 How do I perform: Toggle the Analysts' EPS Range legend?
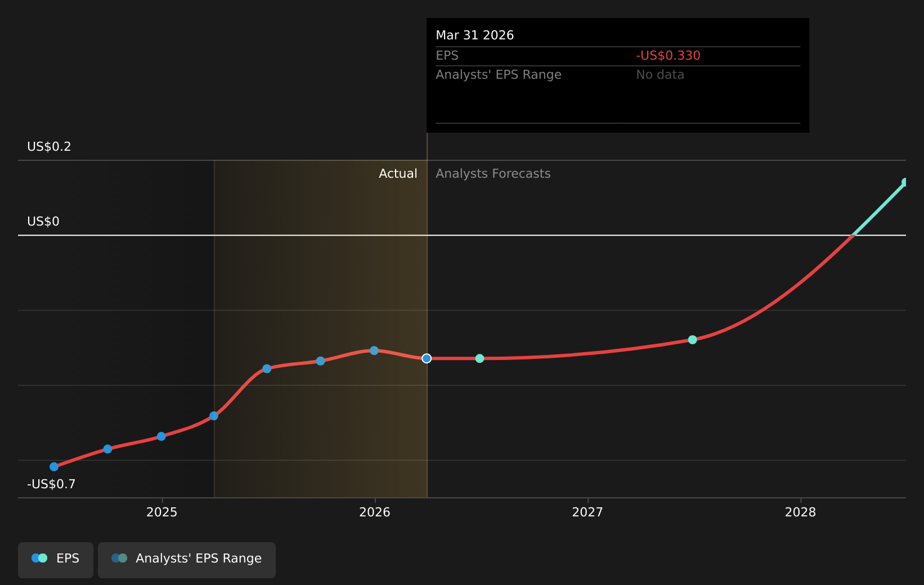187,560
